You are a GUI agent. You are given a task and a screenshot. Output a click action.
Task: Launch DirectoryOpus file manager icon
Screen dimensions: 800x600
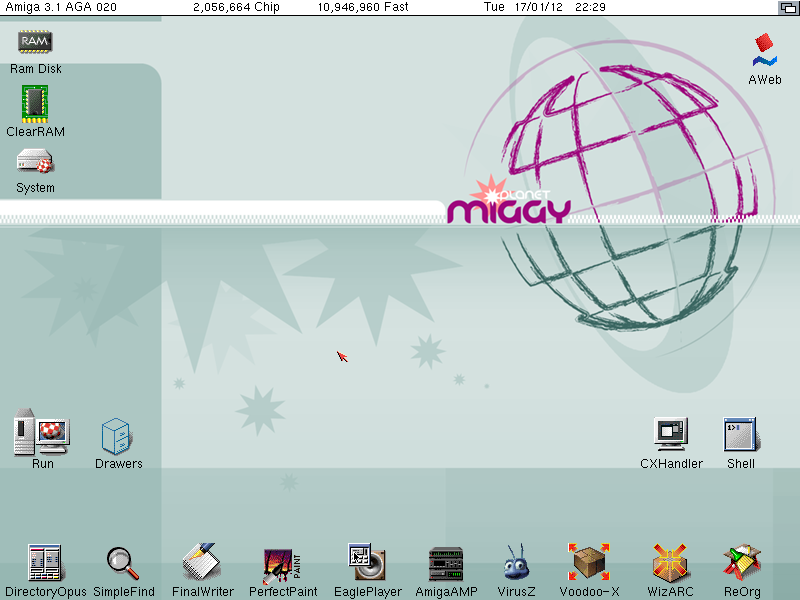pos(45,563)
